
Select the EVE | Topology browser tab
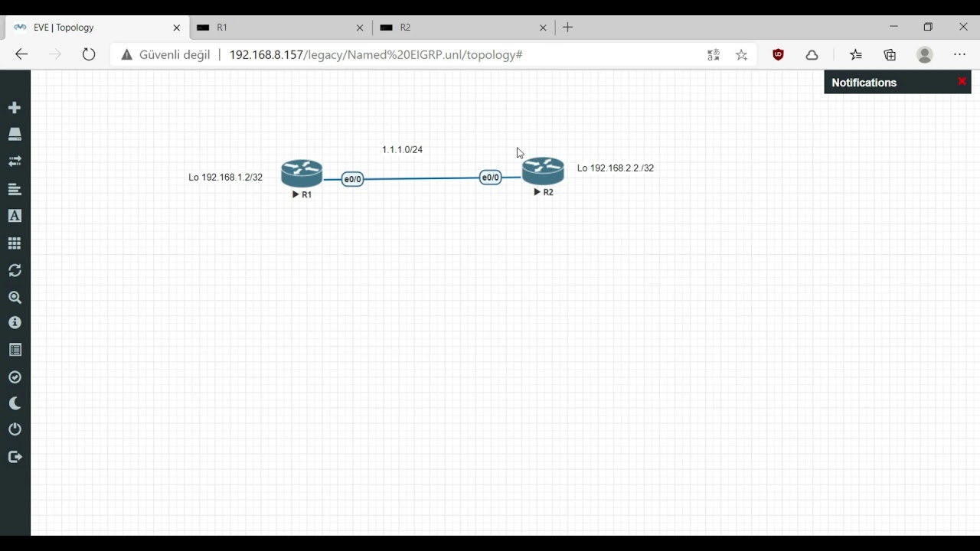(96, 28)
